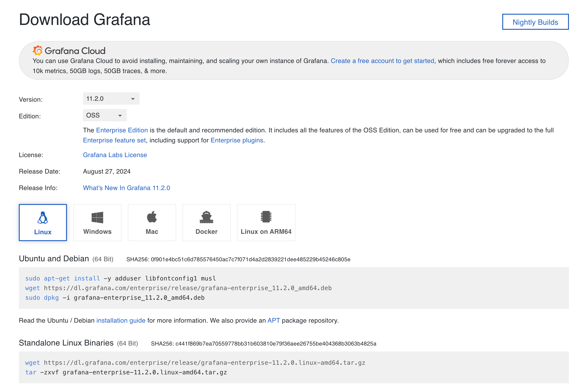The height and width of the screenshot is (392, 585).
Task: Select the Windows logo icon
Action: coord(97,217)
